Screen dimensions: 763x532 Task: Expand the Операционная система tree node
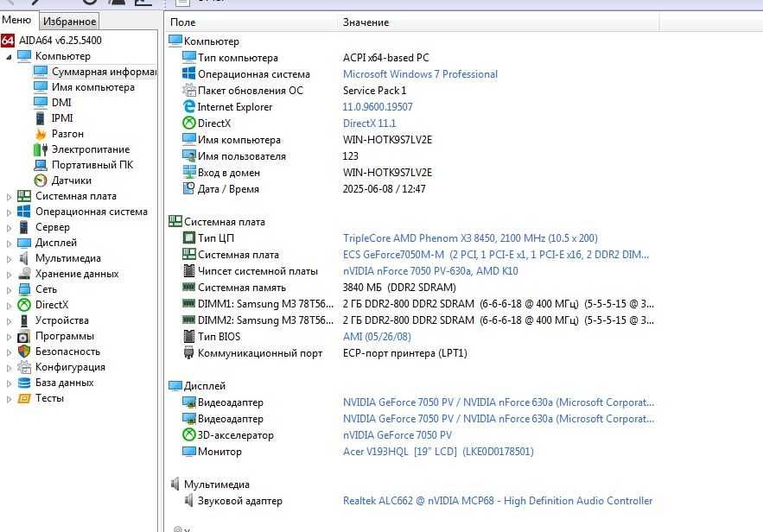coord(9,212)
